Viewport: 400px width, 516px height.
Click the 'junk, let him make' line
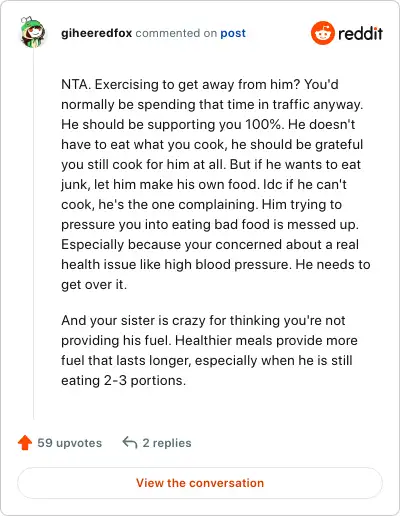[204, 184]
